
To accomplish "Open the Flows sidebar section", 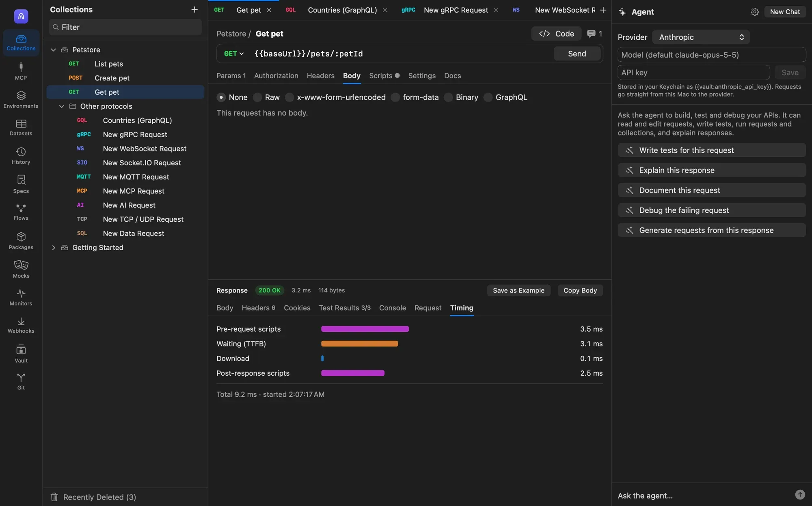I will 21,212.
